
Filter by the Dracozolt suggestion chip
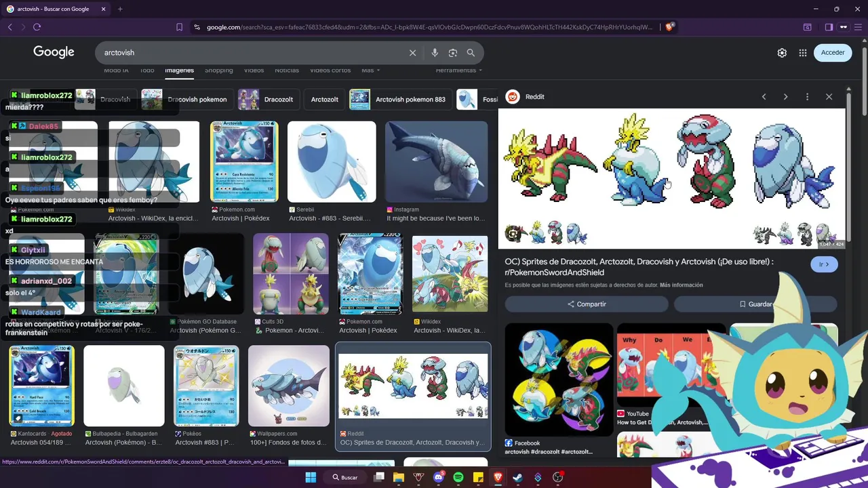point(268,100)
